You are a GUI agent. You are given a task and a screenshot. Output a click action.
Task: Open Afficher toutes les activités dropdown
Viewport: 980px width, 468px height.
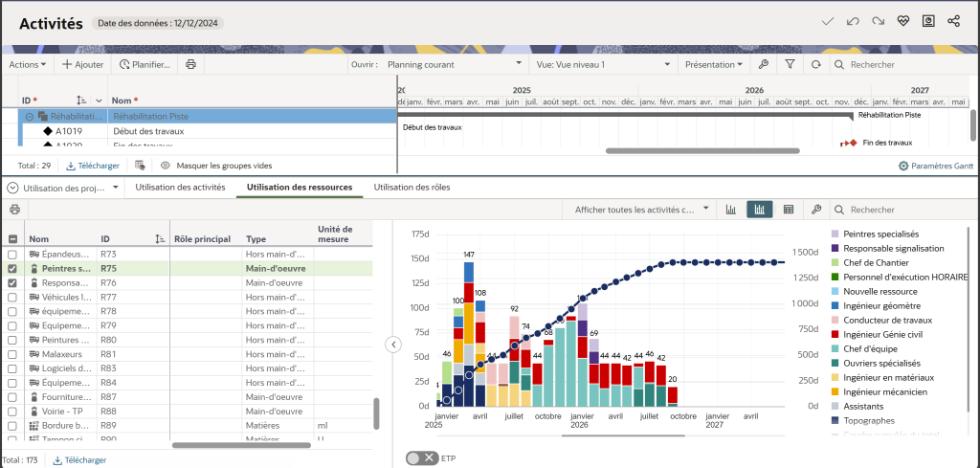coord(640,209)
